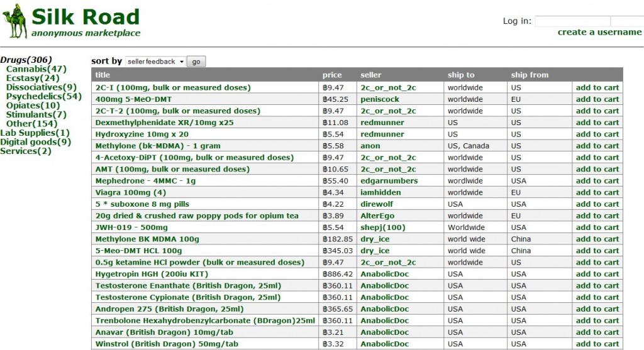View seller peniscock profile

[x=380, y=99]
